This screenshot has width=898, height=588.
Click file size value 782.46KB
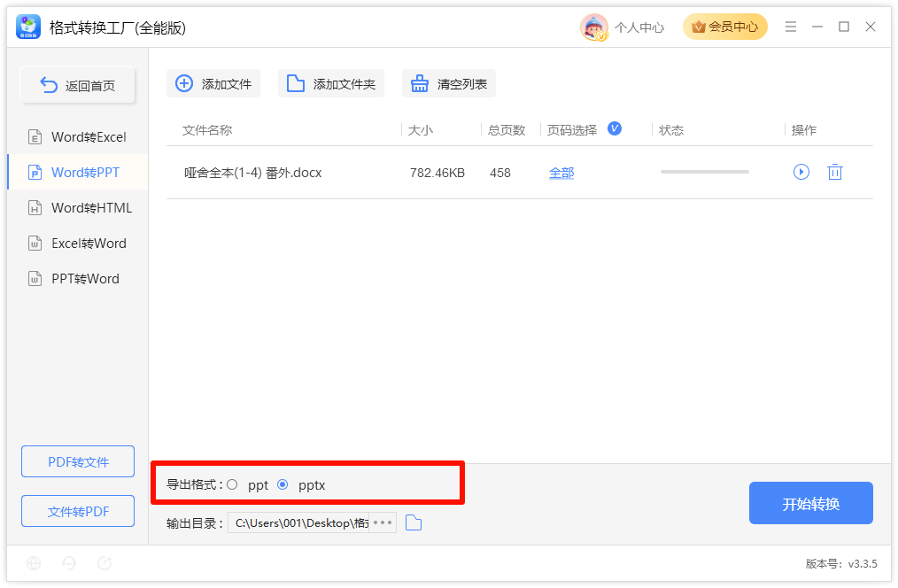tap(437, 173)
